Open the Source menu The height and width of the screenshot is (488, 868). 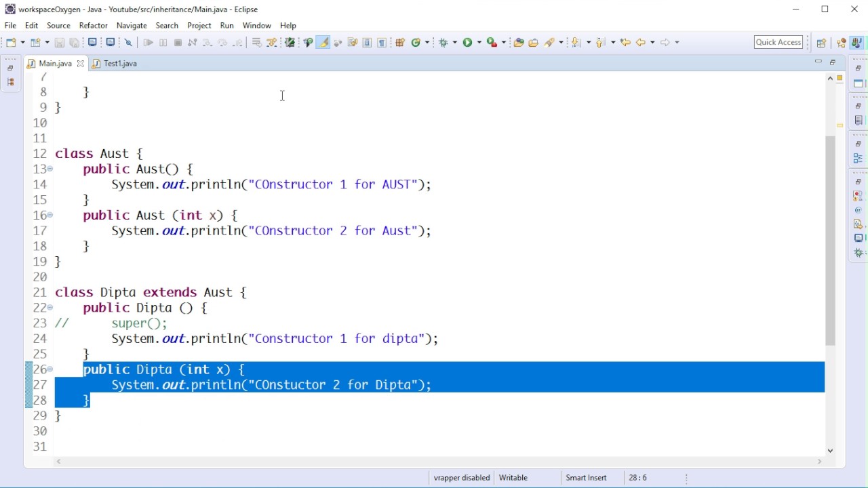click(58, 26)
